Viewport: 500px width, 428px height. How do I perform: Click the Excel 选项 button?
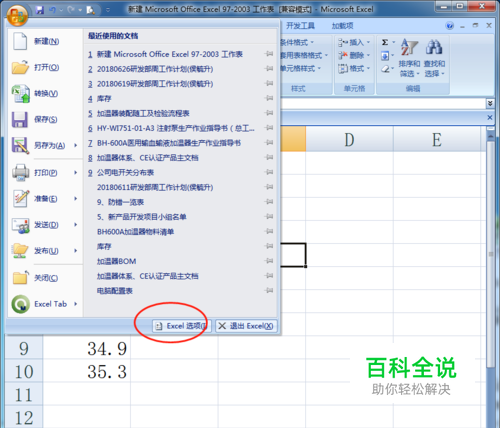coord(182,326)
